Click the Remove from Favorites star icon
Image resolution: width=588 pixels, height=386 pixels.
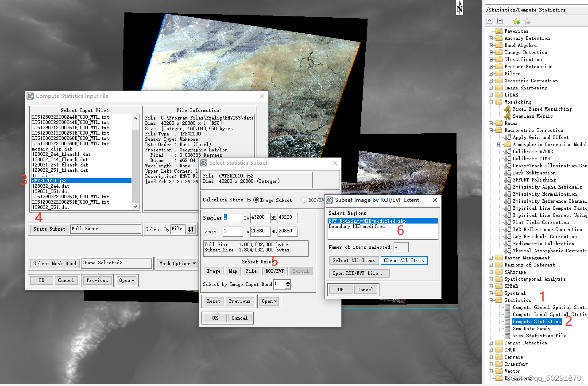click(526, 20)
